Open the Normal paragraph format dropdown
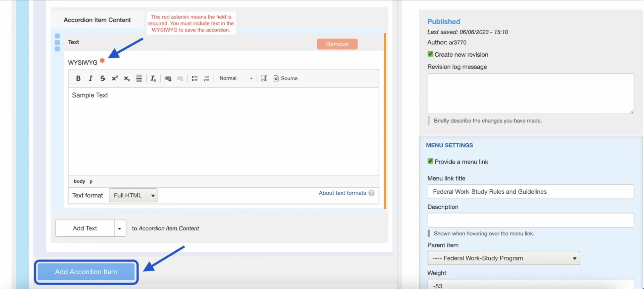Image resolution: width=644 pixels, height=289 pixels. (x=236, y=78)
